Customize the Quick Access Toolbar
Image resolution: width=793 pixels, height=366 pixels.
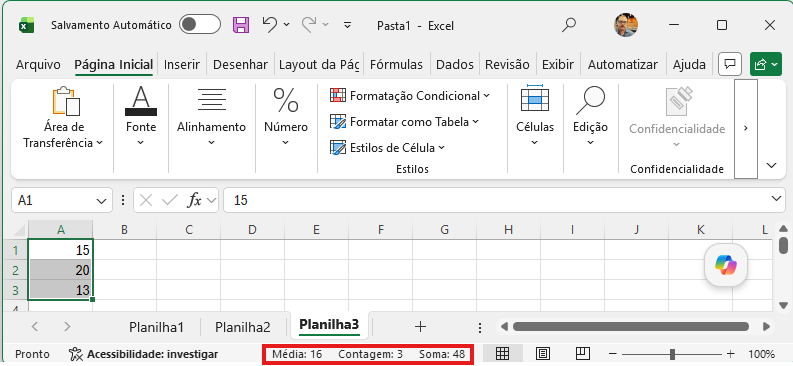point(347,25)
